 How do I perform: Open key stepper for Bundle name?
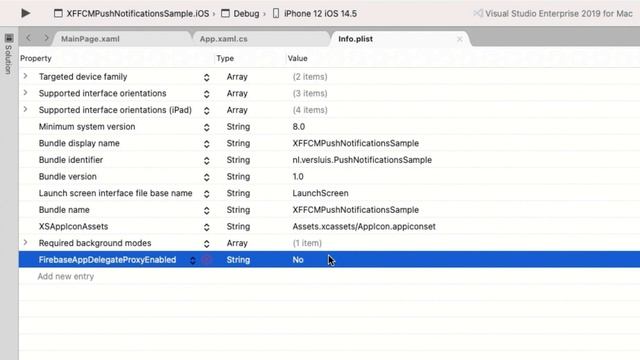point(207,210)
